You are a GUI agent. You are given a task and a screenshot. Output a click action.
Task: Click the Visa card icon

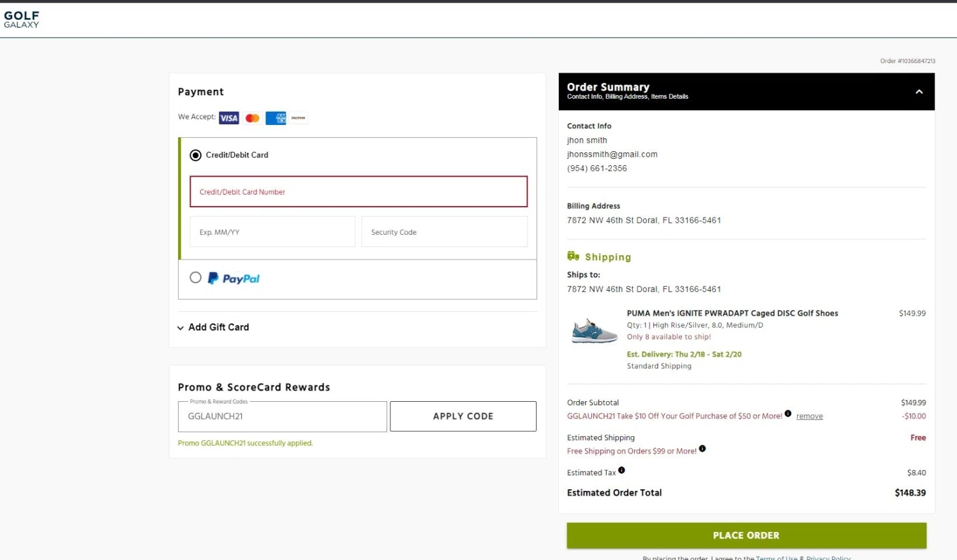click(229, 118)
